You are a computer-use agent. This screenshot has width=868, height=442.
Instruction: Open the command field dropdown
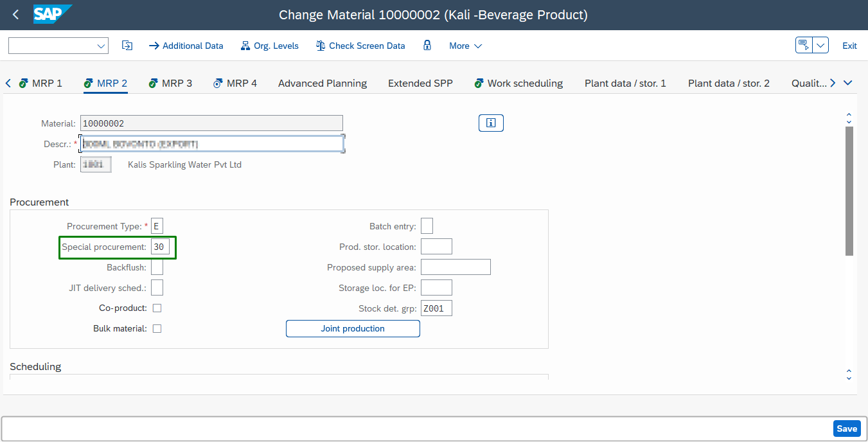[x=101, y=46]
